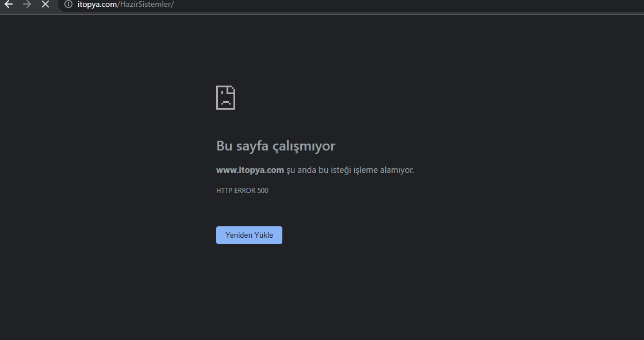Click the bold www.itopya.com text
Image resolution: width=644 pixels, height=340 pixels.
250,170
